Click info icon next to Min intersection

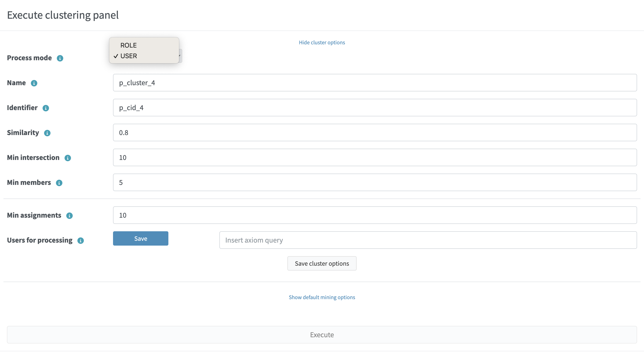click(68, 158)
